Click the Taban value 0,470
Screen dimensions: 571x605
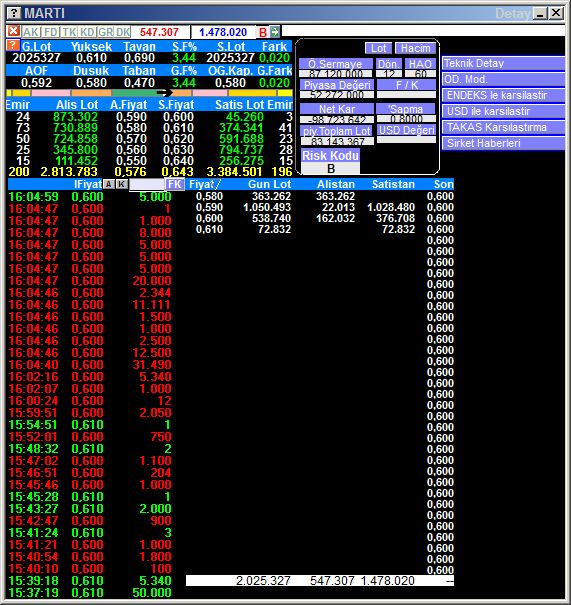(x=139, y=83)
